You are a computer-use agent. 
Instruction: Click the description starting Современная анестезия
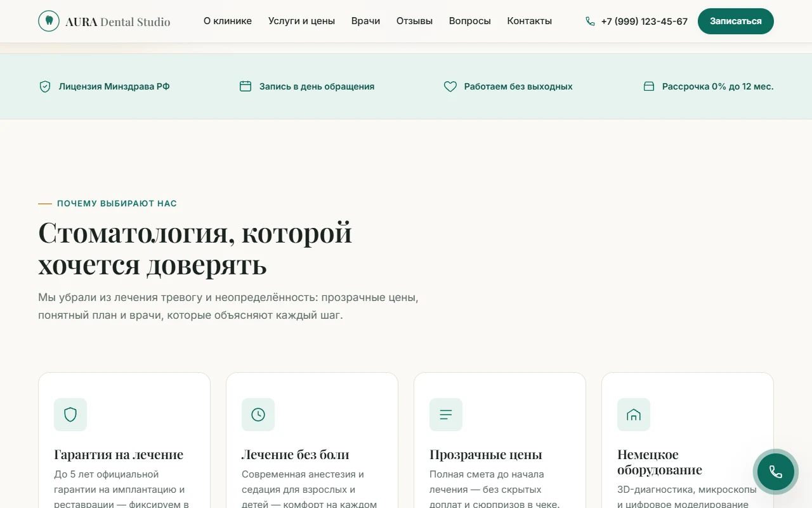pos(309,490)
